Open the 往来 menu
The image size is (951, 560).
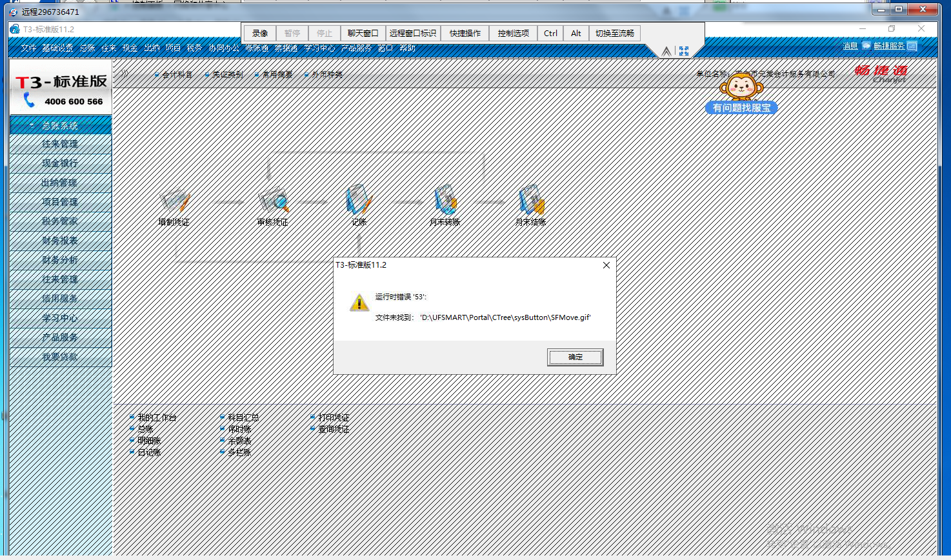point(109,48)
